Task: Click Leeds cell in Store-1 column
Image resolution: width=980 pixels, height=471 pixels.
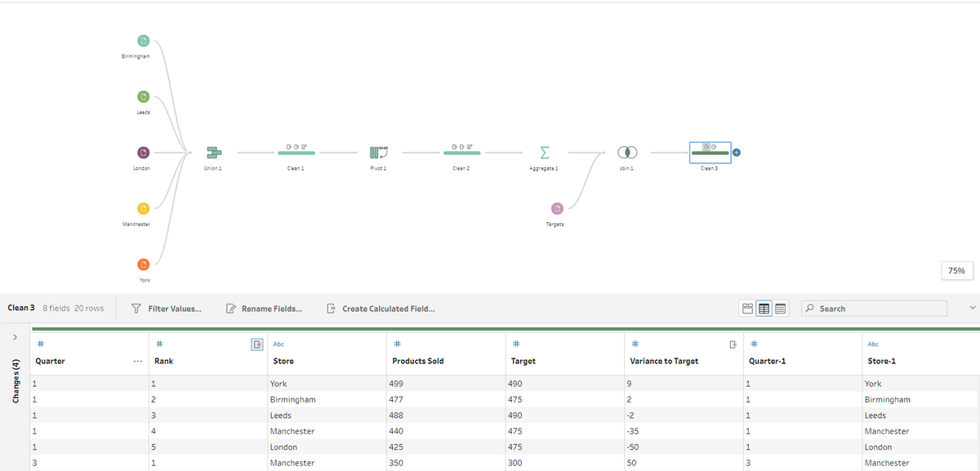Action: click(x=921, y=415)
